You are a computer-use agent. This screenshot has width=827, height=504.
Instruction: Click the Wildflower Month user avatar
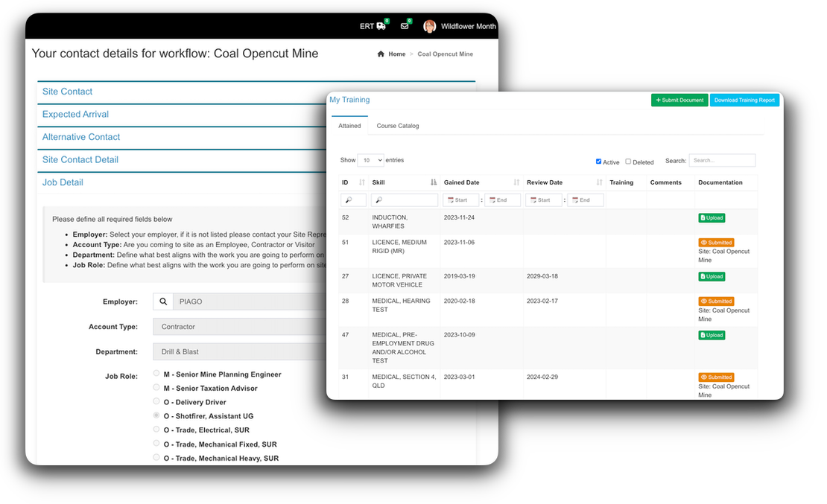pos(430,26)
